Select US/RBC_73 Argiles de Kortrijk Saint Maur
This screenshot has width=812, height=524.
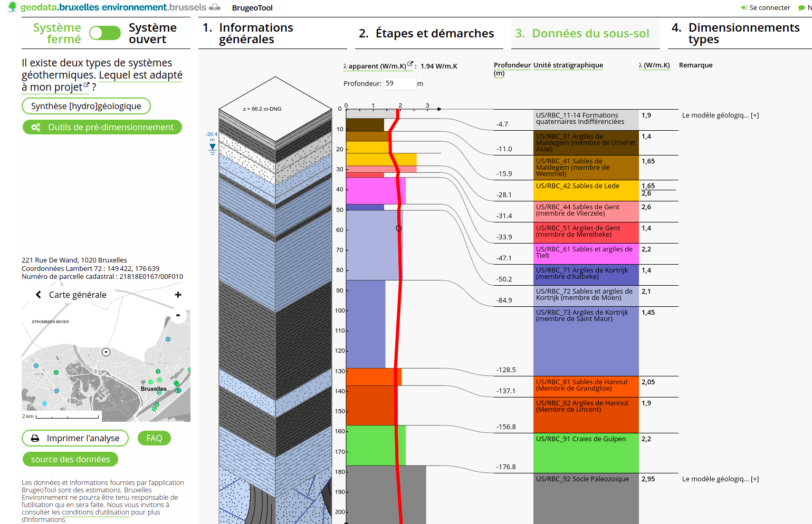[586, 341]
